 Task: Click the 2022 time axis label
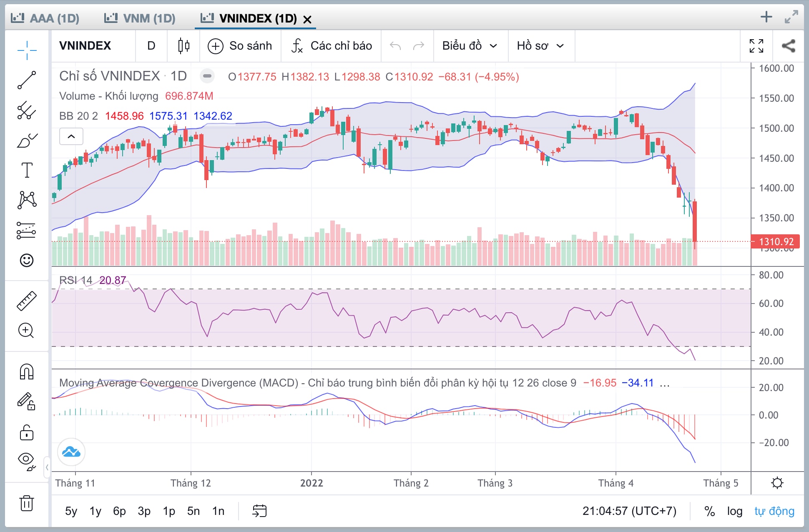312,483
